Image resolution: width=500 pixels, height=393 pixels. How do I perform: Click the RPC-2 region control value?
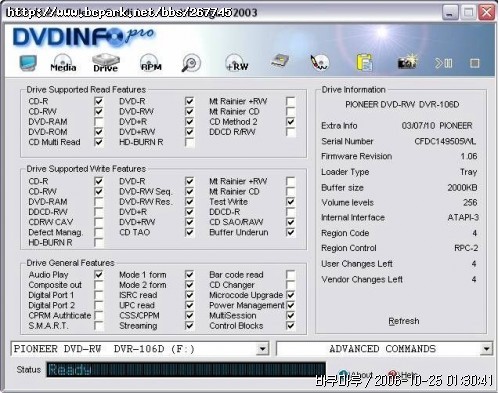[466, 248]
